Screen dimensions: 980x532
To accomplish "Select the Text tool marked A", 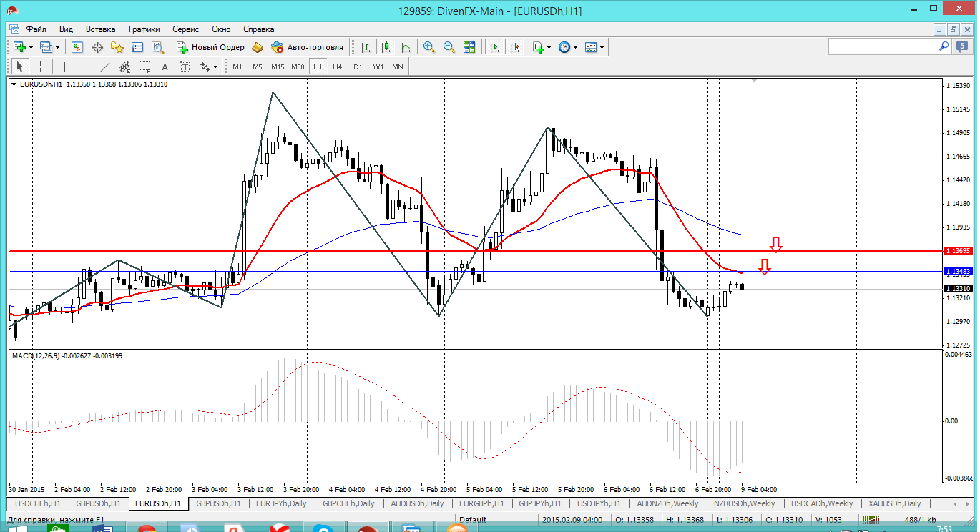I will click(165, 66).
